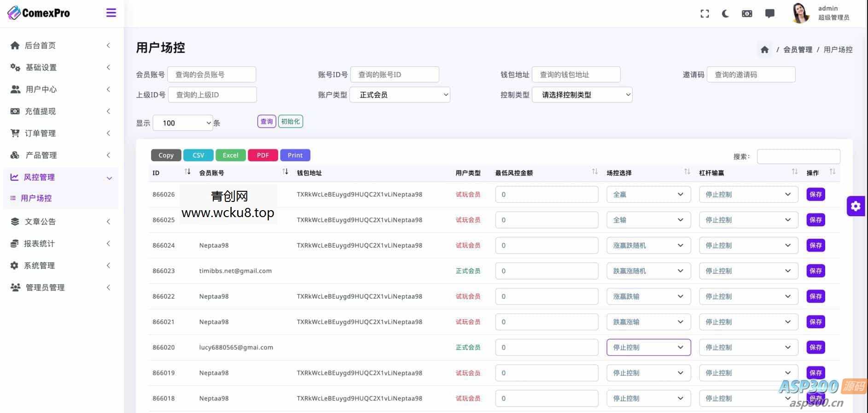Click the 基础设置 gears icon

pyautogui.click(x=15, y=67)
